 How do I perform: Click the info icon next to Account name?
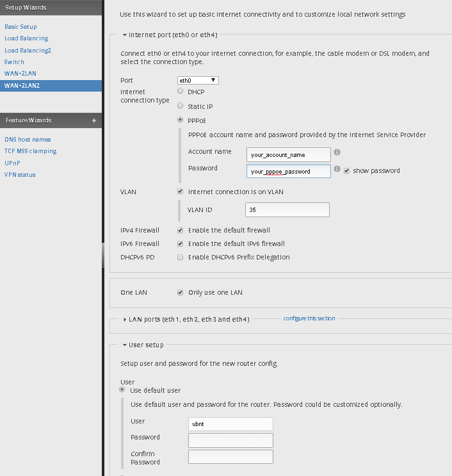coord(337,153)
